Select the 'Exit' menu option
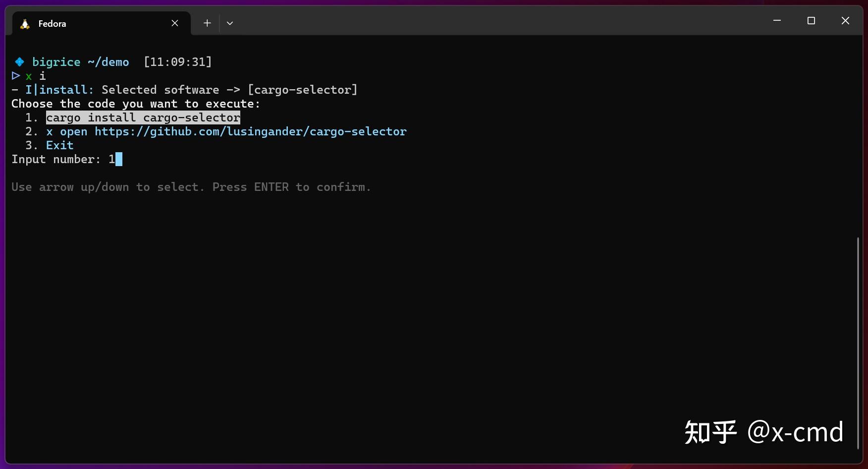The image size is (868, 469). click(x=59, y=145)
